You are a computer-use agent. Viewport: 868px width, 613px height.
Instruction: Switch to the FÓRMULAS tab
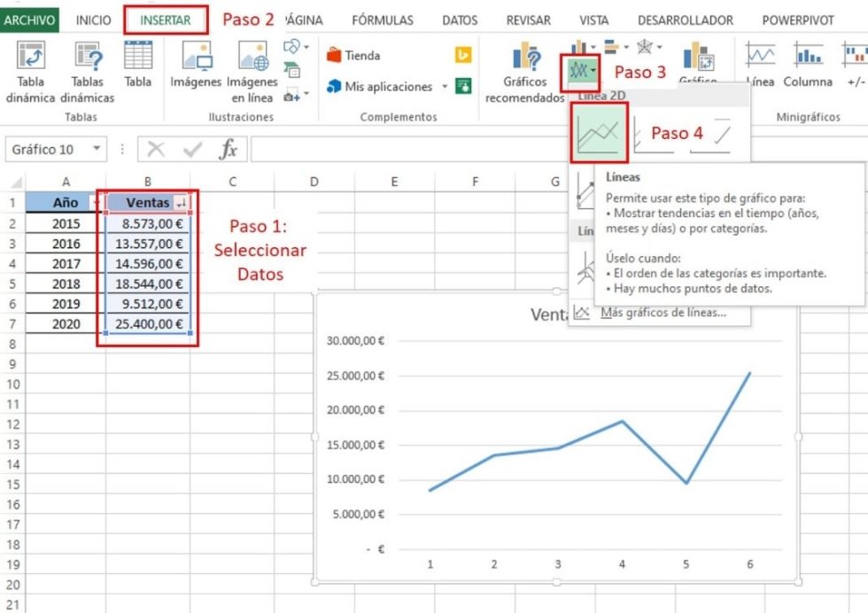[383, 20]
